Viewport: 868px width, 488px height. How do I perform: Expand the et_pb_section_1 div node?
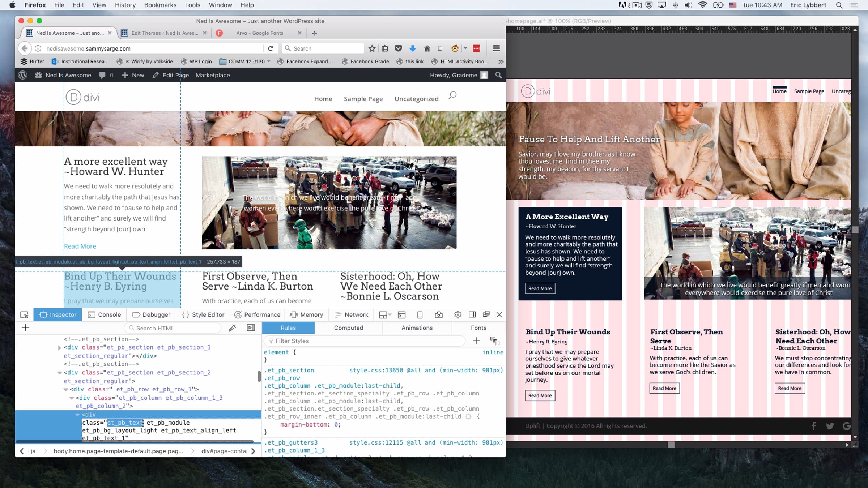[x=59, y=348]
